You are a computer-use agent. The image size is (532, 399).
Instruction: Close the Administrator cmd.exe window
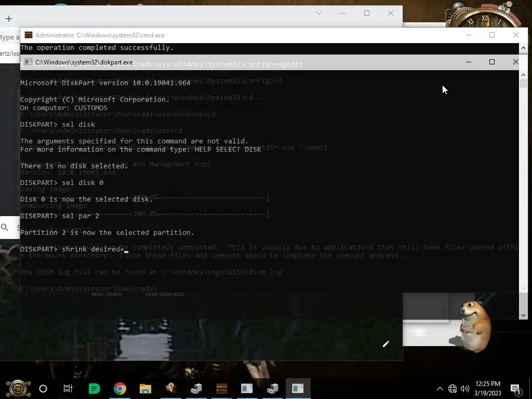[x=516, y=35]
